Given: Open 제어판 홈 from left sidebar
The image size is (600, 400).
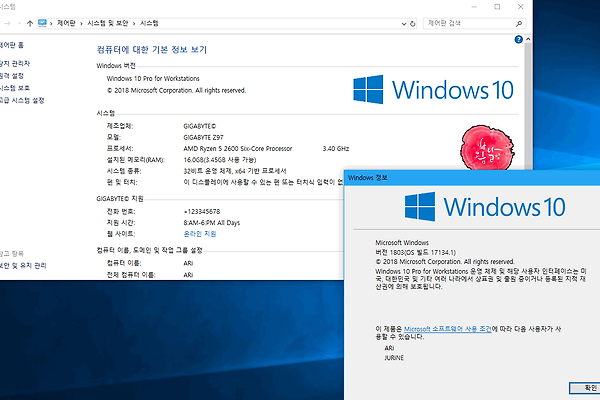Looking at the screenshot, I should (12, 45).
